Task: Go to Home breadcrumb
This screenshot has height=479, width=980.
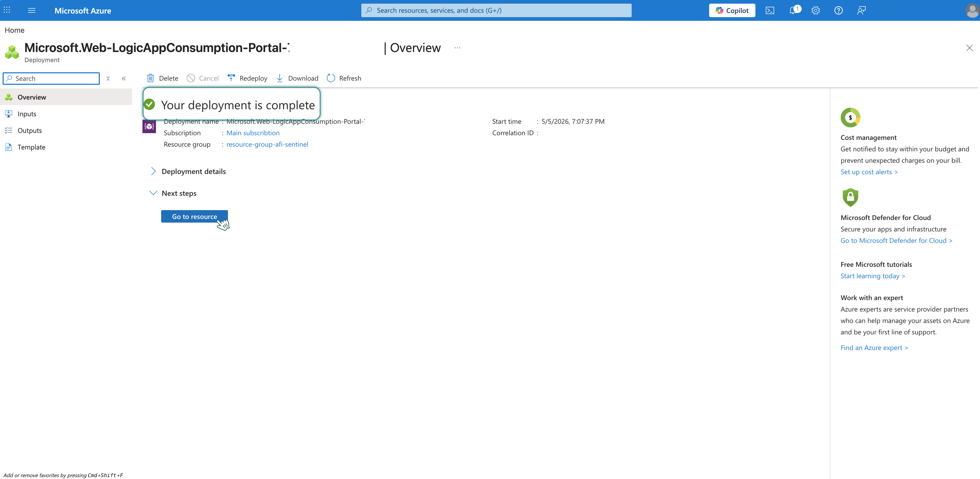Action: pos(15,30)
